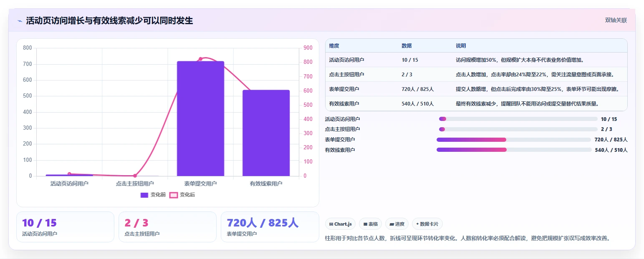Click the 有效线索用户 label in the progress list
Viewport: 644px width, 259px height.
[340, 150]
